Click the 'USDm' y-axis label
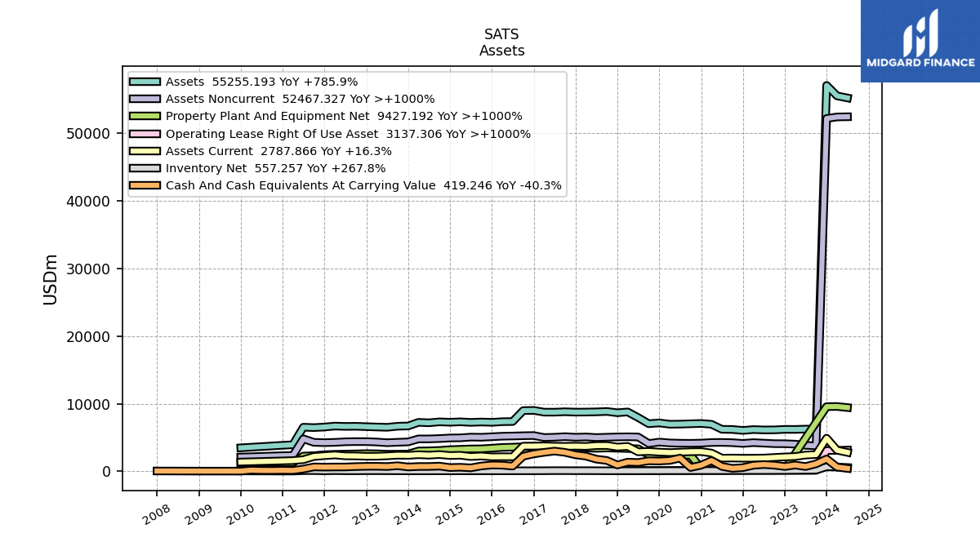The image size is (980, 551). (x=51, y=279)
